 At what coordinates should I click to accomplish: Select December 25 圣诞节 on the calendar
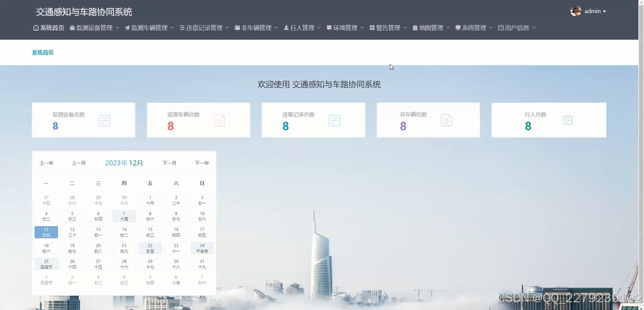[46, 264]
